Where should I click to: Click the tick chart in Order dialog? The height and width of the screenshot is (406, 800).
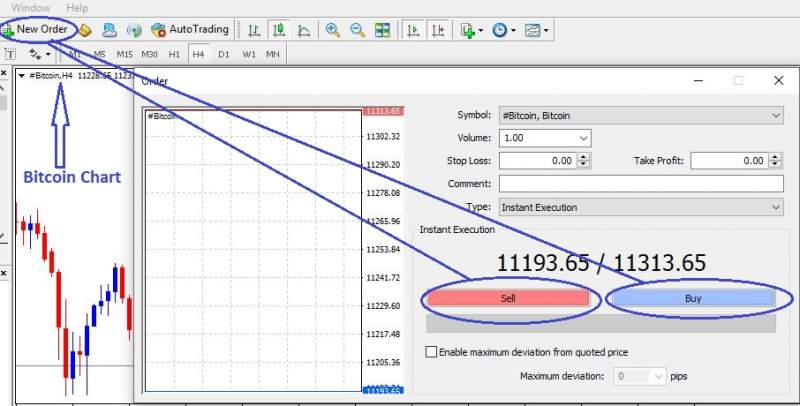point(253,250)
